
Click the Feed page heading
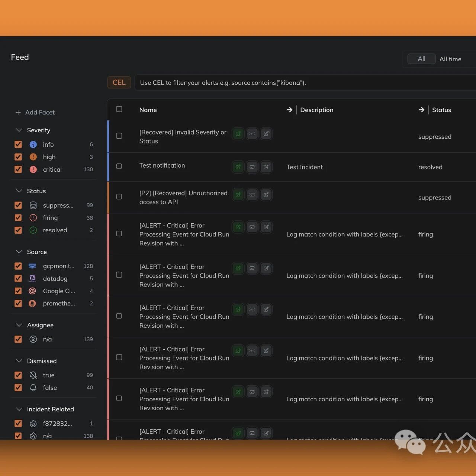20,57
